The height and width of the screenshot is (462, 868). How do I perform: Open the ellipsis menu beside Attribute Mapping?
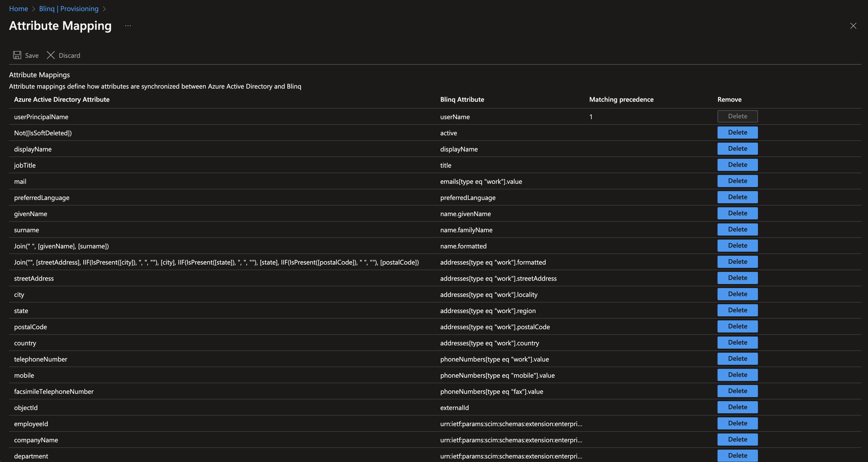tap(128, 26)
